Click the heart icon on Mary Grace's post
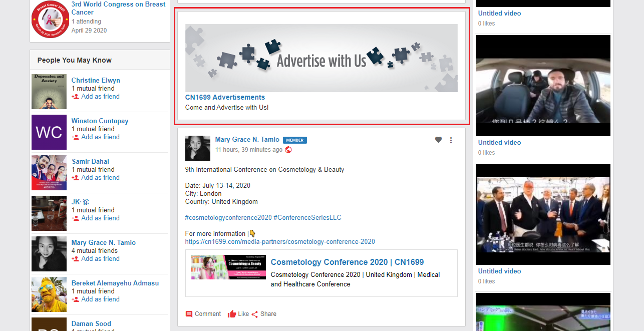644x331 pixels. pyautogui.click(x=438, y=140)
